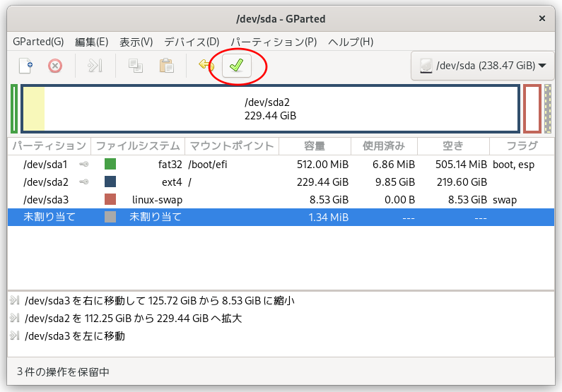Select the red swap block in disk map
Screen dimensions: 562x392
point(532,109)
